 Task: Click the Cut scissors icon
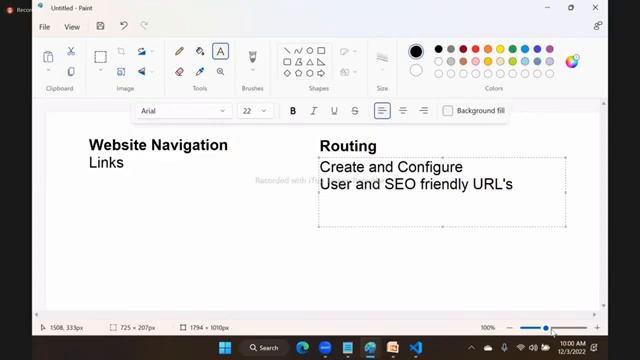click(71, 51)
